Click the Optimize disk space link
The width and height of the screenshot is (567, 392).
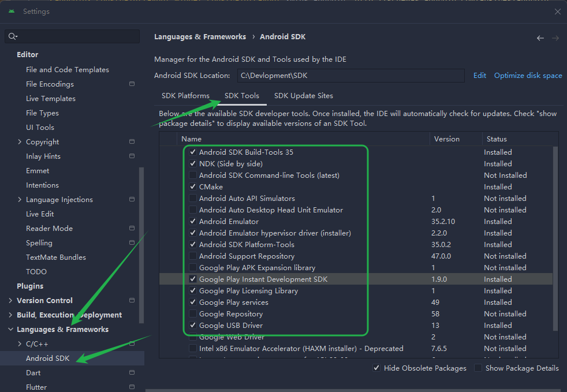528,76
